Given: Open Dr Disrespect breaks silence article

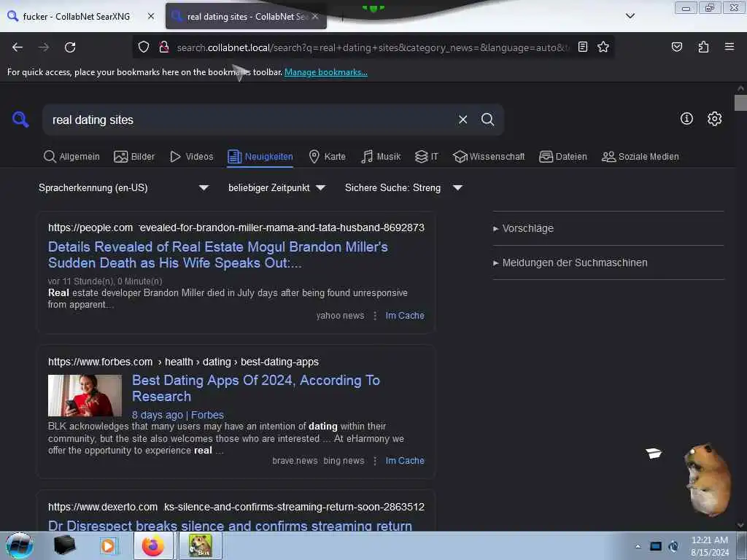Looking at the screenshot, I should 230,525.
